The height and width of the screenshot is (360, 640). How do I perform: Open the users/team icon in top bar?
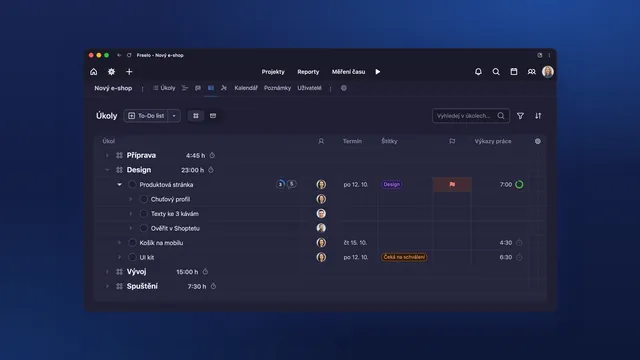point(531,72)
